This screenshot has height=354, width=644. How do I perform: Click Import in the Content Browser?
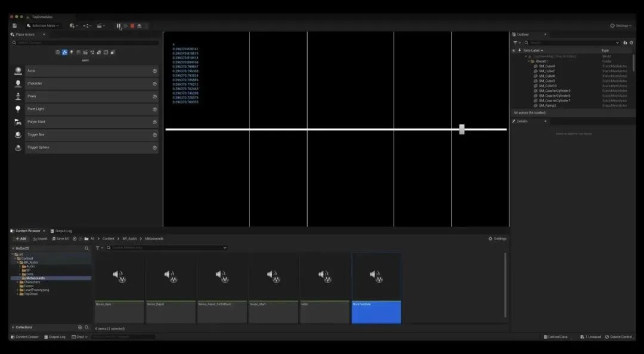(41, 239)
